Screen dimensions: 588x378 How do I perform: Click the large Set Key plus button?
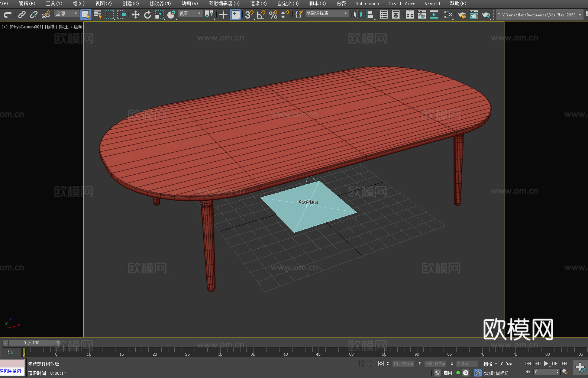tap(580, 368)
